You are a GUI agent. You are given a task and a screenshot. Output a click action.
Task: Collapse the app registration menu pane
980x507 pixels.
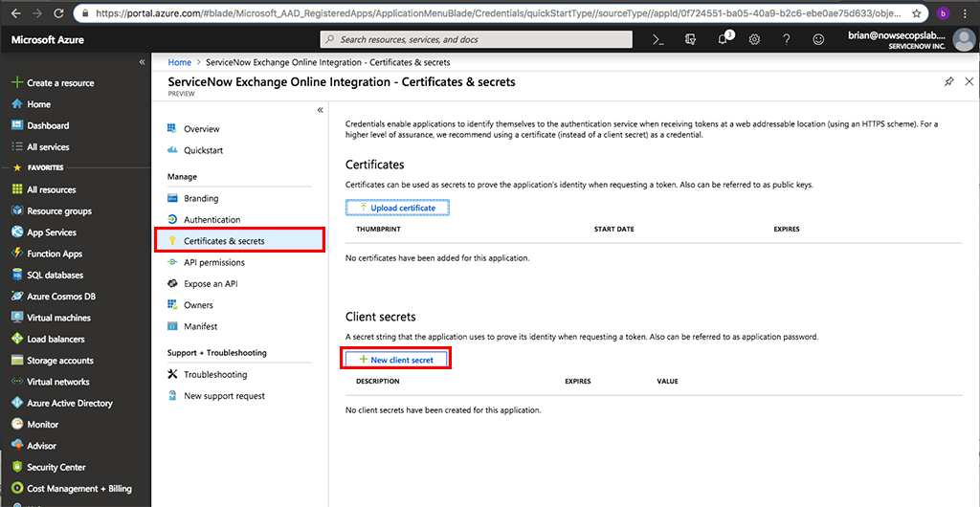pos(320,110)
